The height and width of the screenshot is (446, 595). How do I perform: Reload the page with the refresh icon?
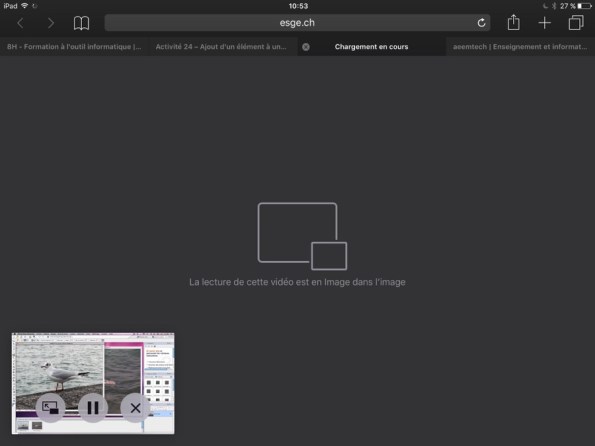(x=481, y=23)
